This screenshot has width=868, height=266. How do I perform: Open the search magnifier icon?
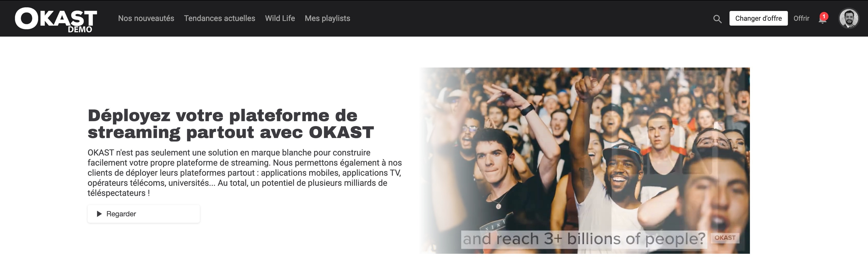coord(717,19)
